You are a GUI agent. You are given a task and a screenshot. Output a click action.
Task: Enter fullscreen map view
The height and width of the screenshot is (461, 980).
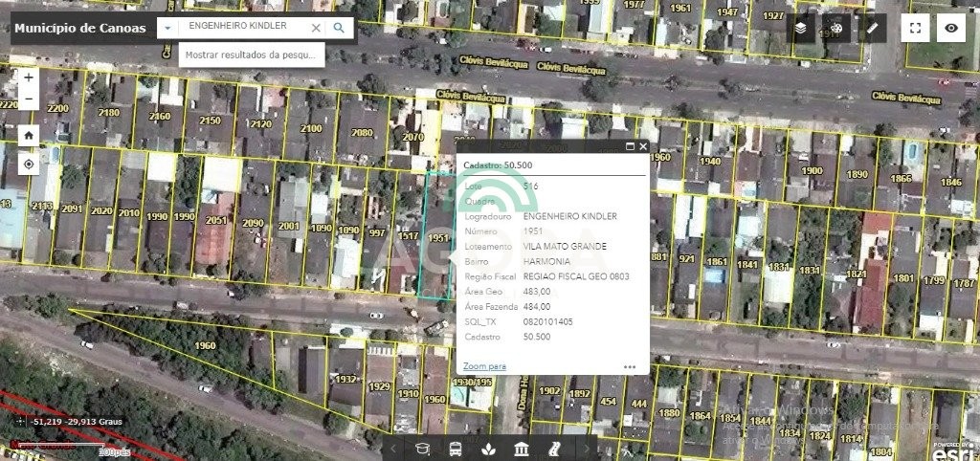pyautogui.click(x=916, y=29)
